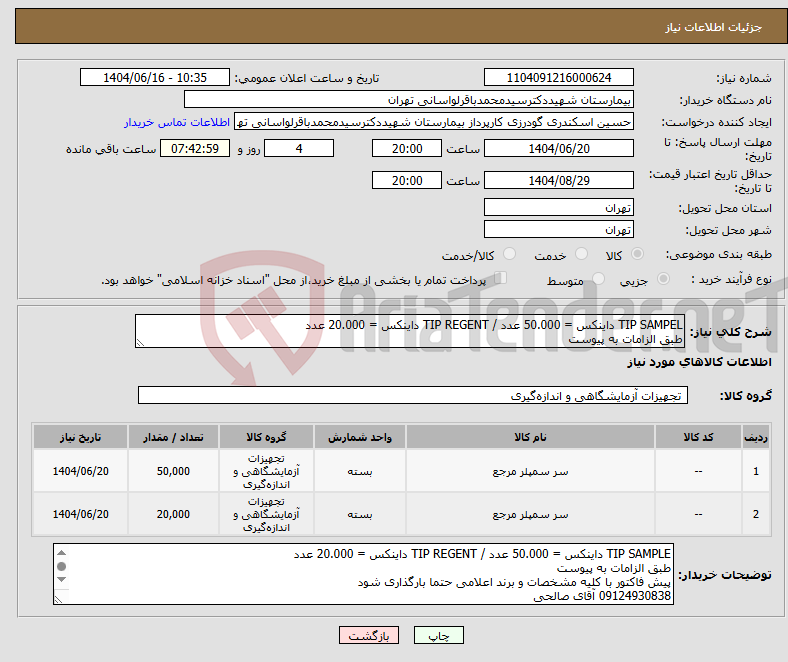
Task: Click the price validity time 20:00 field
Action: tap(407, 180)
